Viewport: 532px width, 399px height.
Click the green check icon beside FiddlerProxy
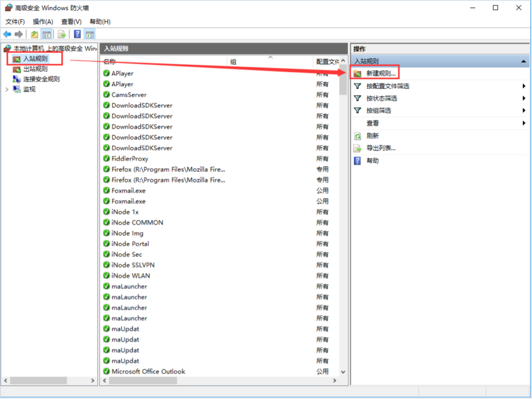coord(106,158)
